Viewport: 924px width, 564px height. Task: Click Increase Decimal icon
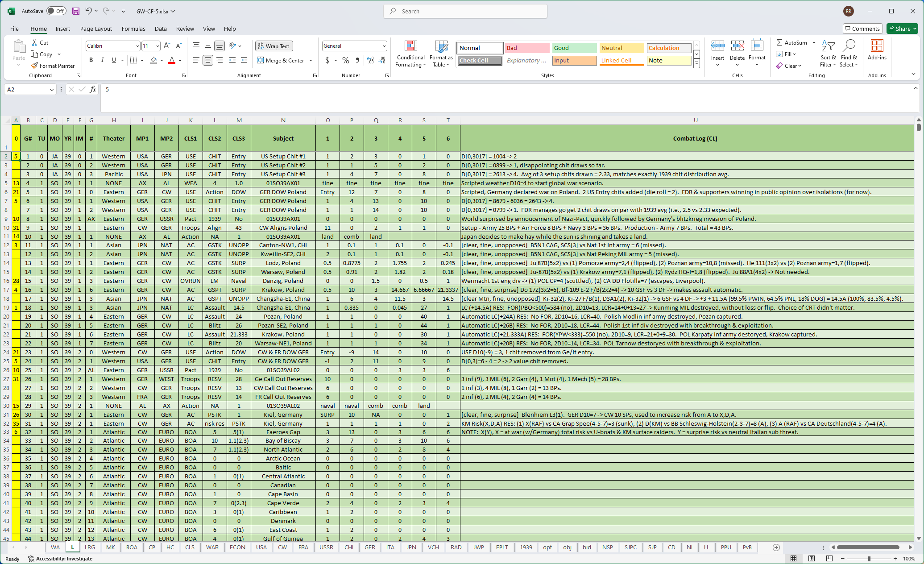pos(370,60)
